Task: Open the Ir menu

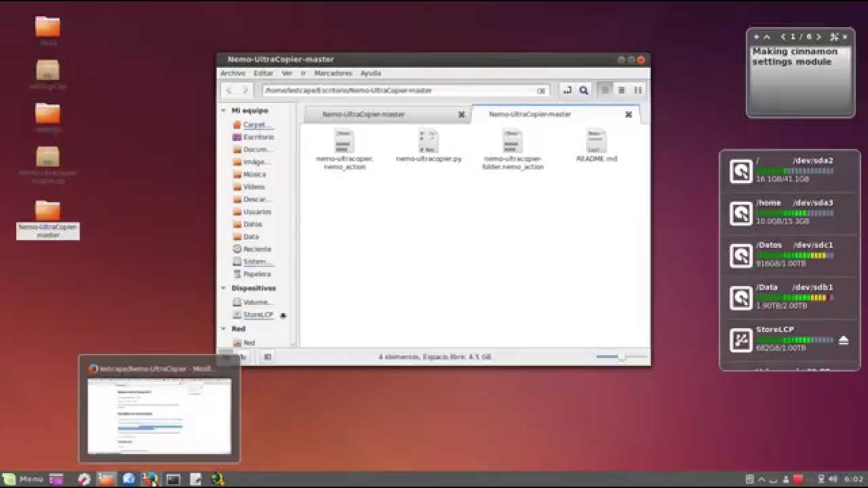Action: tap(303, 73)
